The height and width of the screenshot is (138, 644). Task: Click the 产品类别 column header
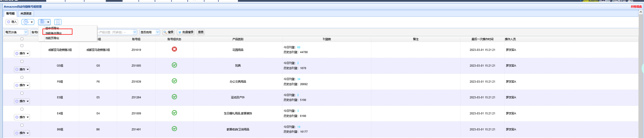[238, 39]
